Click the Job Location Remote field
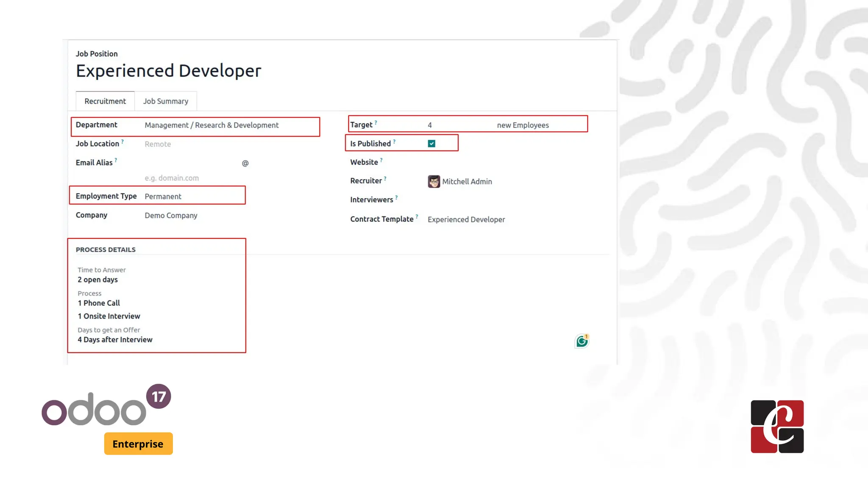 pyautogui.click(x=158, y=144)
